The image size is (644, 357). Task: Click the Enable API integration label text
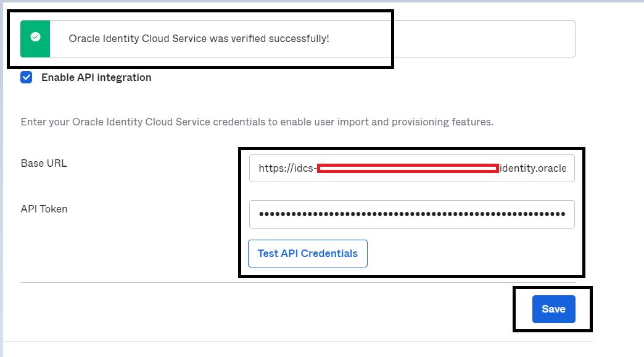tap(96, 77)
